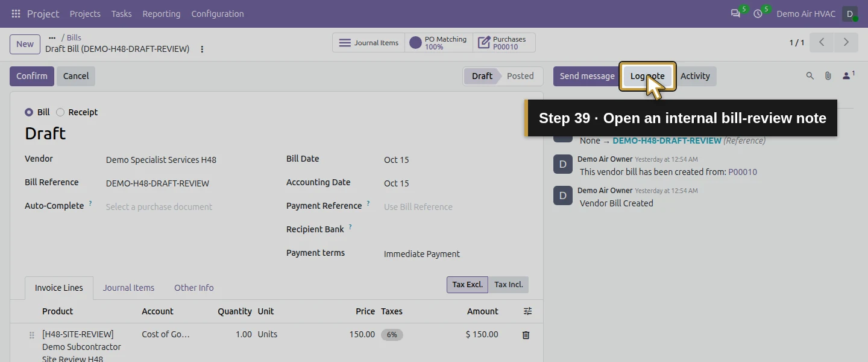
Task: Switch amounts to Tax Incl.
Action: (508, 285)
